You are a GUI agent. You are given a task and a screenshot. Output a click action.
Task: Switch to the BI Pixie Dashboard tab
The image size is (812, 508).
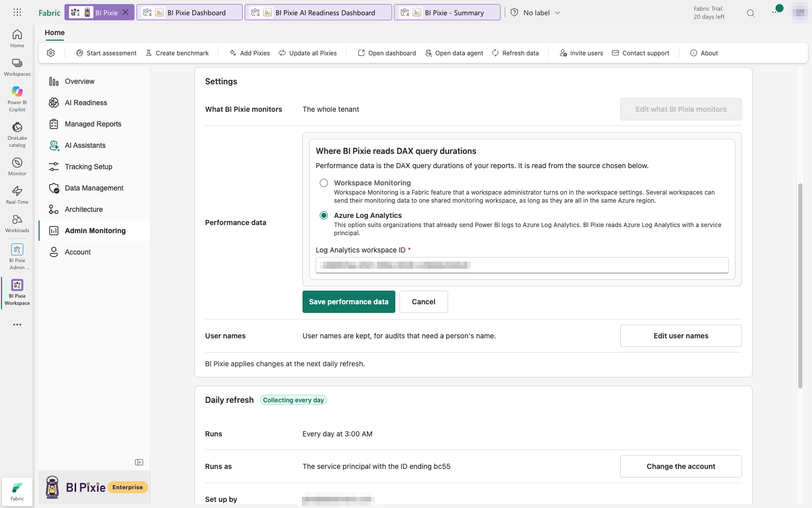(189, 13)
